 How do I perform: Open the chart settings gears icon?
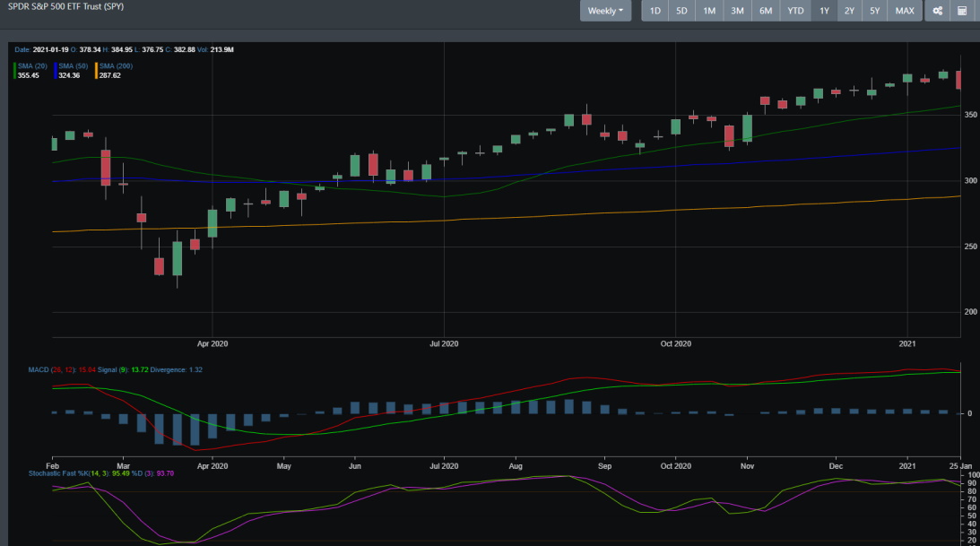click(938, 11)
